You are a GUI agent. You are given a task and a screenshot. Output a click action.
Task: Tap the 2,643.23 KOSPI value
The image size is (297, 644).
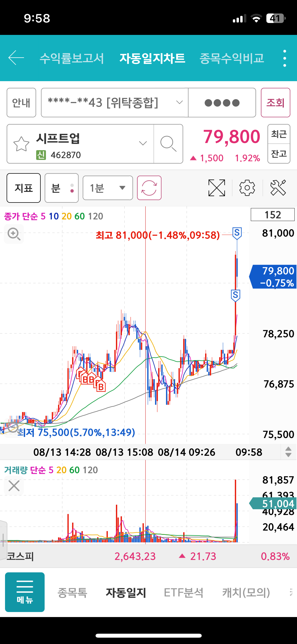[x=135, y=556]
